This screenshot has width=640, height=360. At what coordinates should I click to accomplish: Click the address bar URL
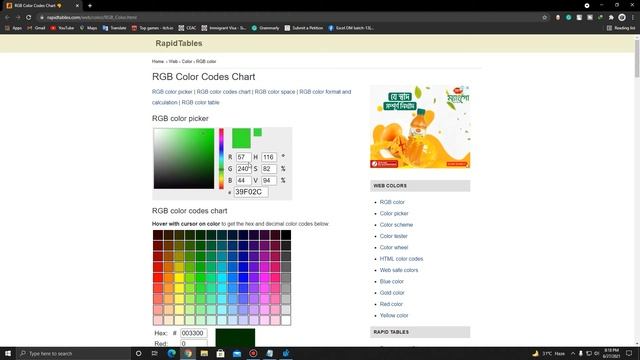[91, 18]
